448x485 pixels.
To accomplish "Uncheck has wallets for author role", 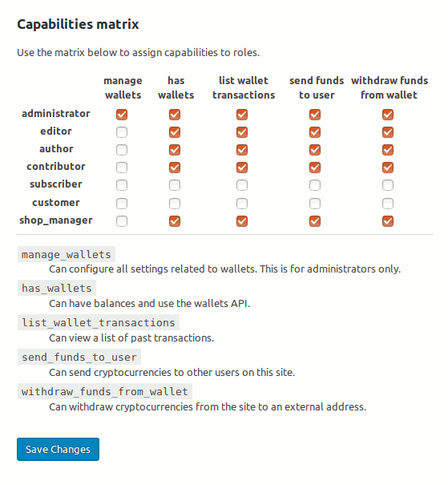I will point(175,150).
